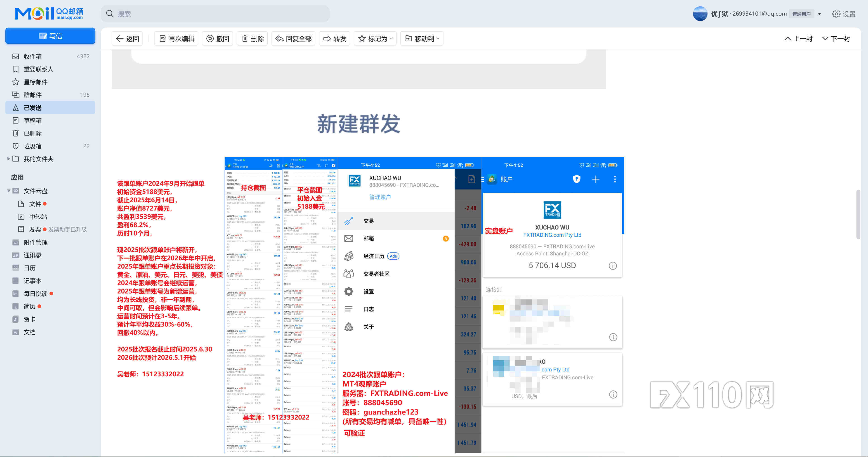
Task: Open the 垃圾箱 spam folder
Action: click(50, 146)
